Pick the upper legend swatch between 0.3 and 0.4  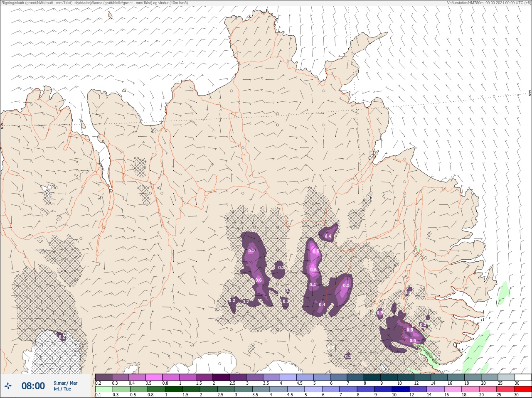point(121,377)
